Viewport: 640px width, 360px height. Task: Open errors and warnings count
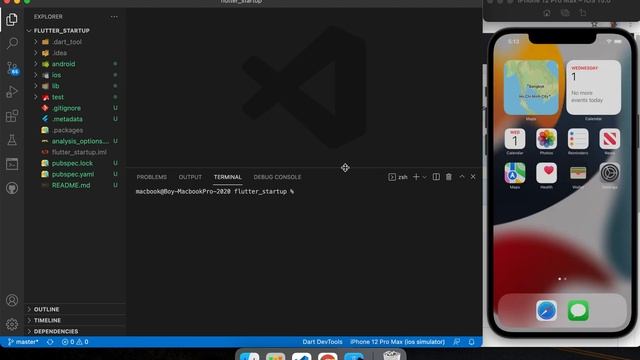tap(75, 342)
